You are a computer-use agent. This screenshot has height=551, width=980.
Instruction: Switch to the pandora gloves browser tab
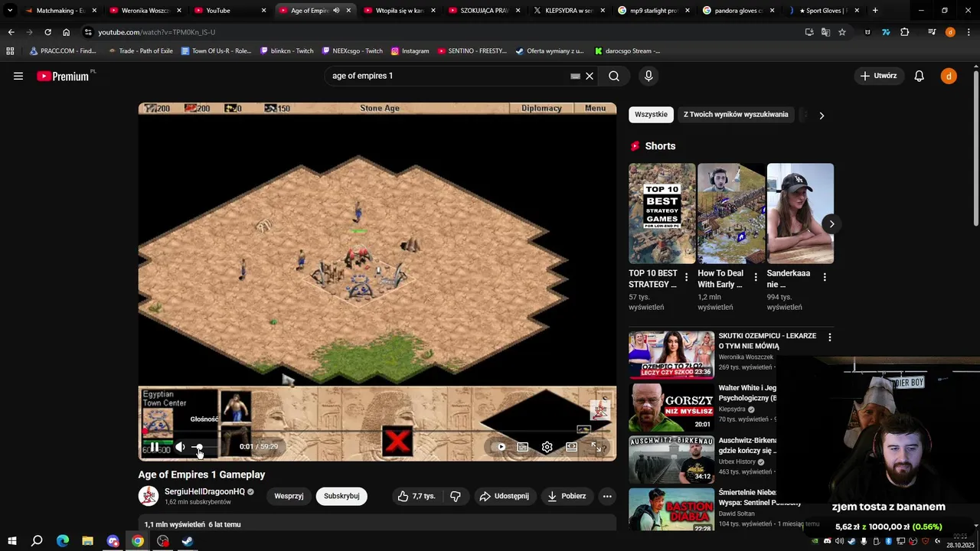(x=738, y=11)
